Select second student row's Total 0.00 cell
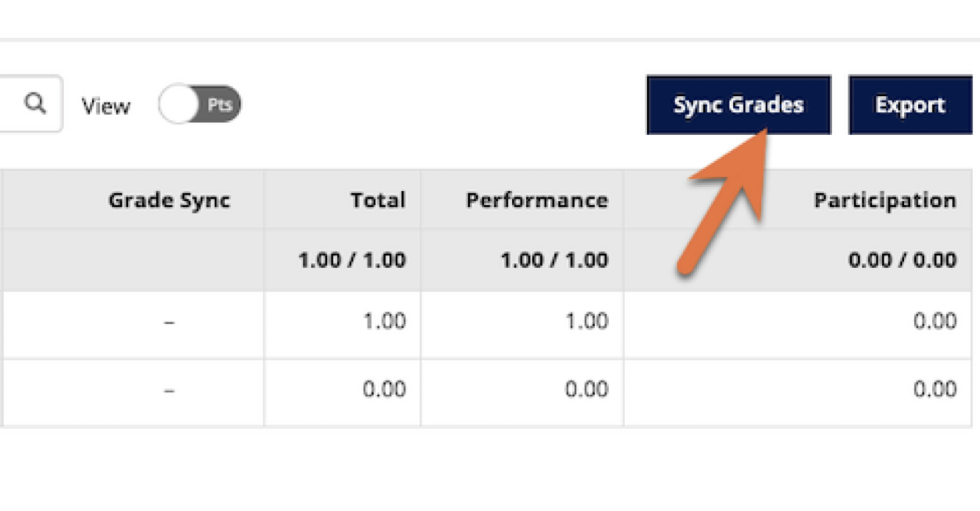The image size is (980, 511). (384, 389)
